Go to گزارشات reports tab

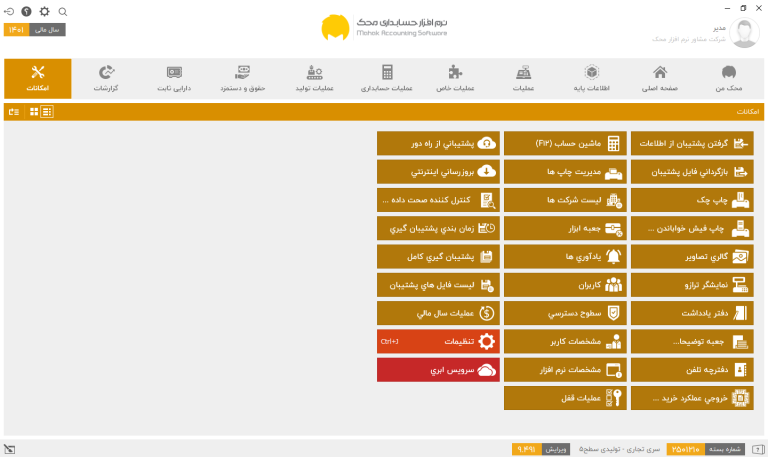pyautogui.click(x=106, y=79)
